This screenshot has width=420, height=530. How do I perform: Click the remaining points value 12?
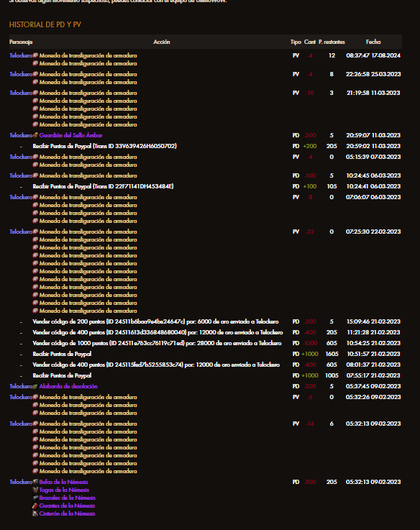click(x=332, y=55)
